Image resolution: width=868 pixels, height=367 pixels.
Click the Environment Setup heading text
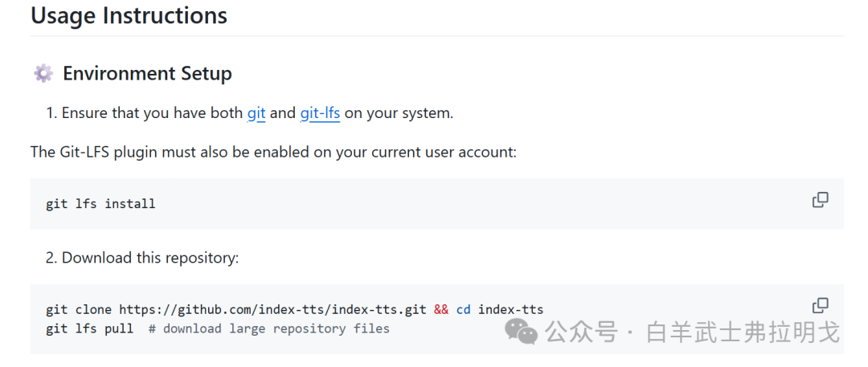[x=147, y=74]
